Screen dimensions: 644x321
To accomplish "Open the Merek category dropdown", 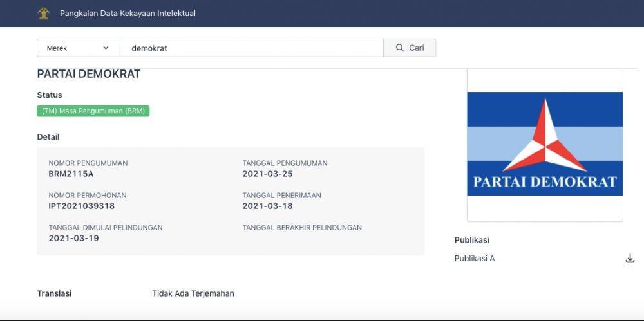I will coord(78,48).
